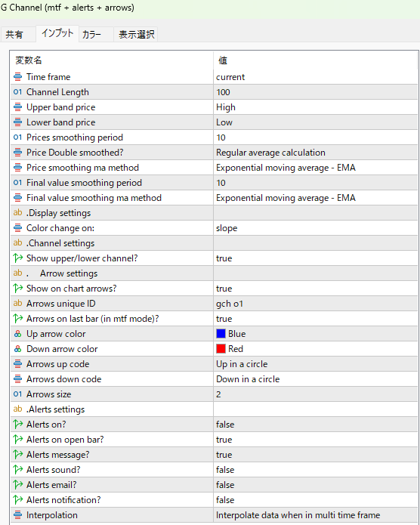Click the boolean icon beside Show upper/lower channel?
The image size is (420, 525).
point(17,258)
